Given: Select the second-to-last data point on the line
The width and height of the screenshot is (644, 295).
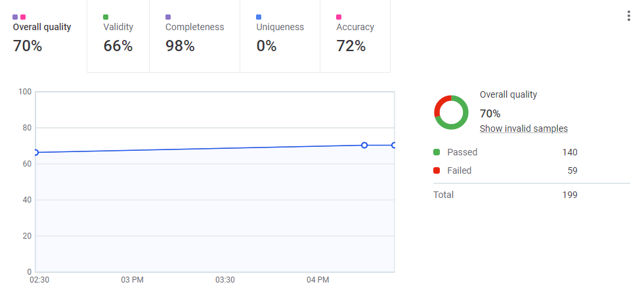Looking at the screenshot, I should 364,145.
